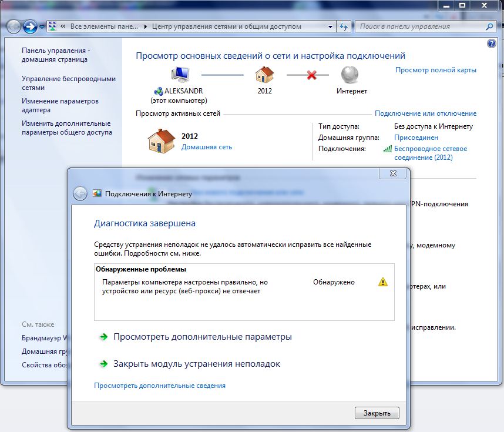Click Закрыть модуль устранения неполадок option
The width and height of the screenshot is (504, 432).
196,364
